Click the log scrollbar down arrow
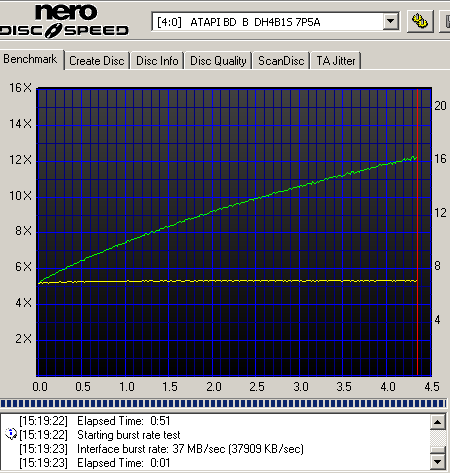450x473 pixels. coord(438,462)
